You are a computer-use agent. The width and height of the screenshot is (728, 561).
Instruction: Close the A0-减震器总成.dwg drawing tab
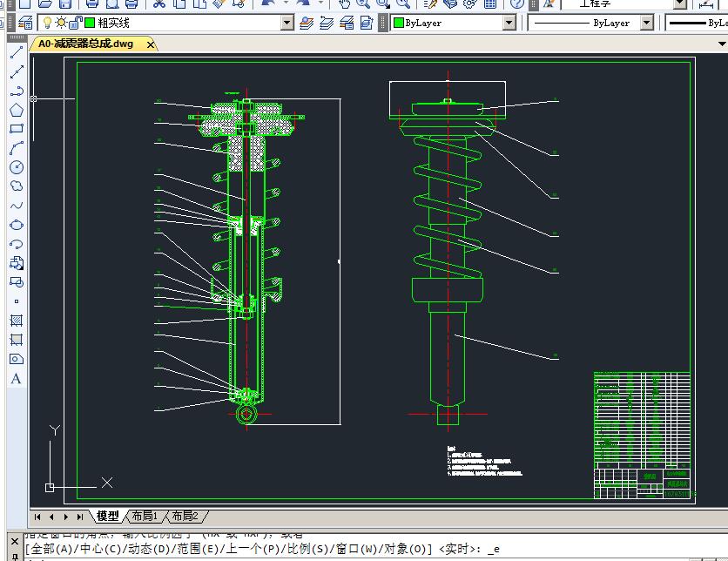(150, 44)
